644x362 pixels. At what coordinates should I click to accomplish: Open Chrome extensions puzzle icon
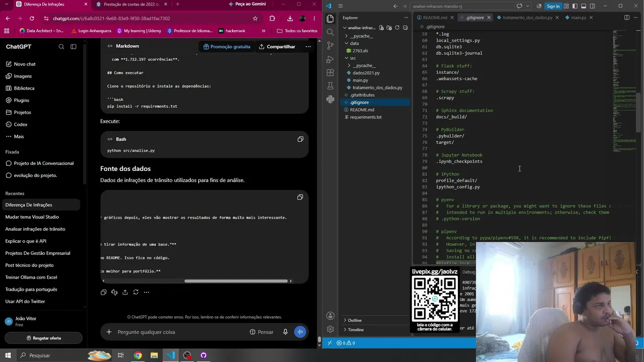point(272,18)
